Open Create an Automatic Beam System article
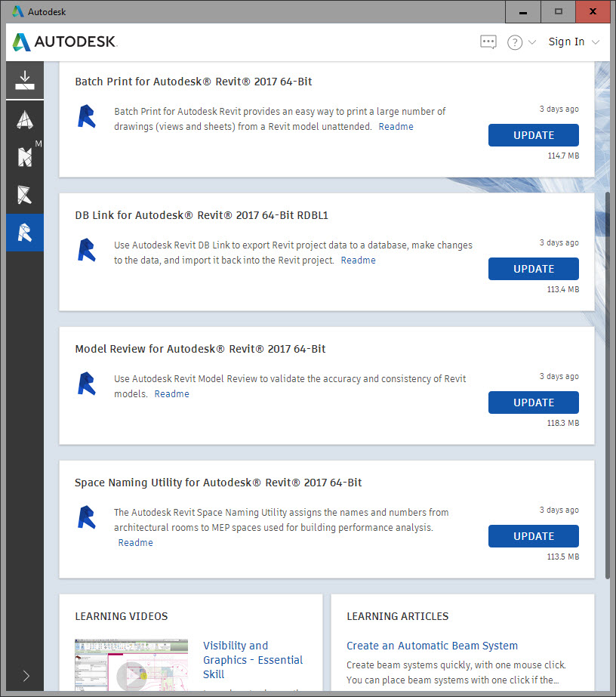616x697 pixels. pyautogui.click(x=432, y=646)
